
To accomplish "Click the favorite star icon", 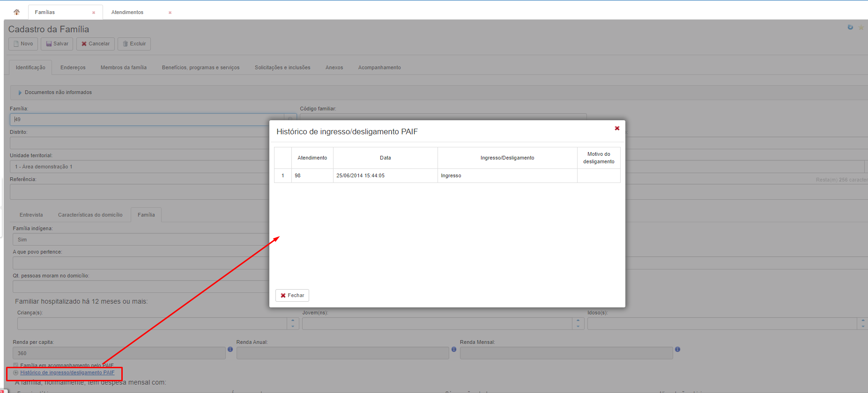I will point(861,28).
